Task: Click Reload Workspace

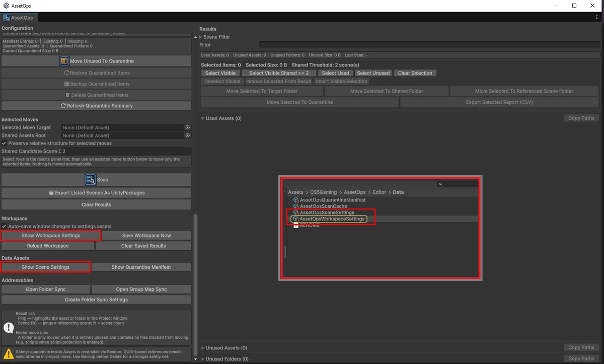Action: pos(48,246)
